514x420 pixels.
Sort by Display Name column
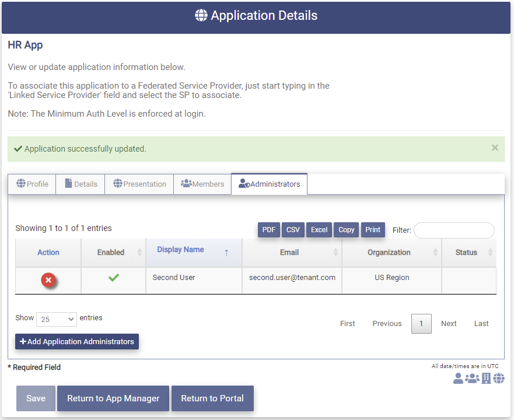194,253
